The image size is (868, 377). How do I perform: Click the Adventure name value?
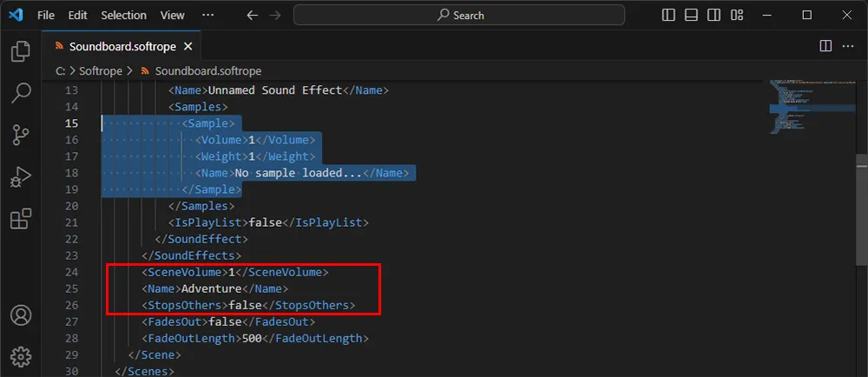[x=212, y=288]
